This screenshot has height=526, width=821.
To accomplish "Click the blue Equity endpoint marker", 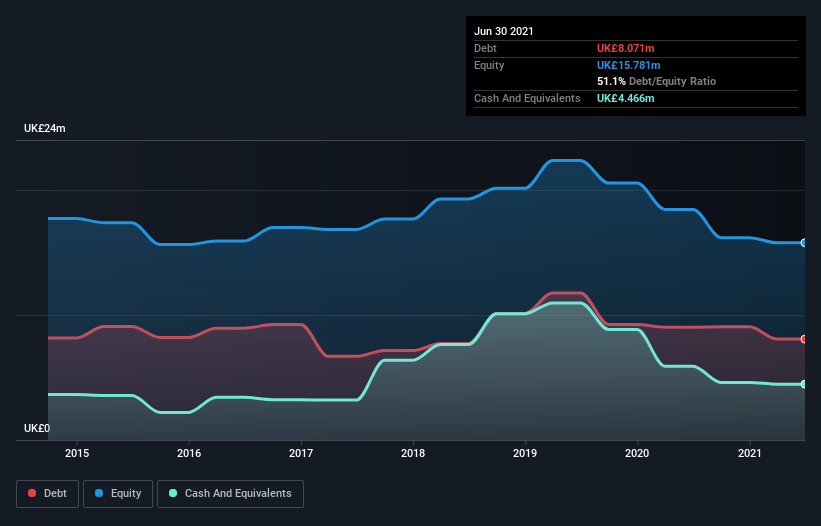I will coord(804,243).
